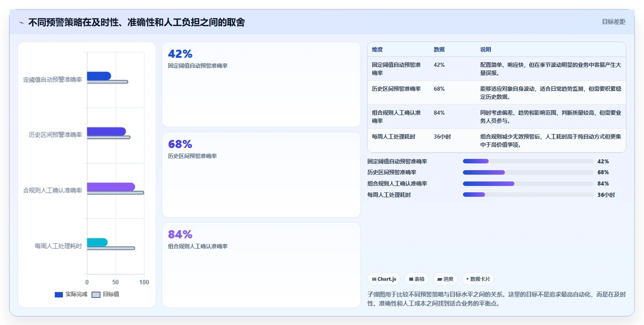Click the lightning icon beside the title
The image size is (644, 325).
click(x=21, y=23)
